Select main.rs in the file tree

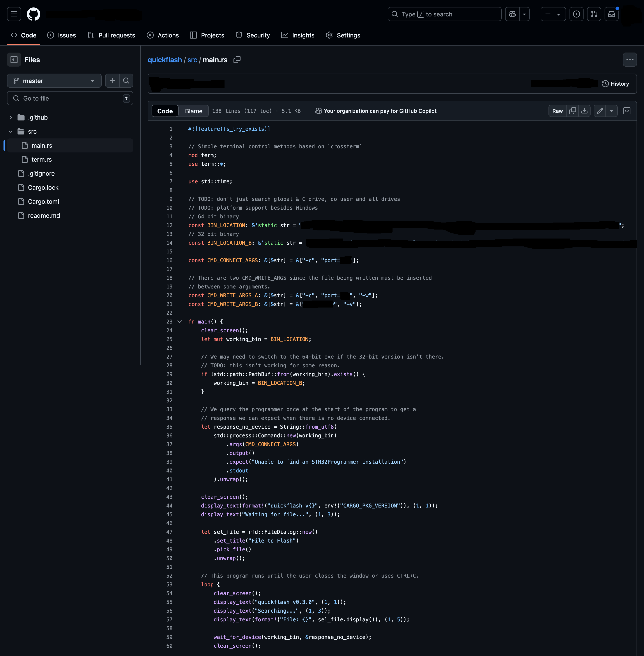70,145
